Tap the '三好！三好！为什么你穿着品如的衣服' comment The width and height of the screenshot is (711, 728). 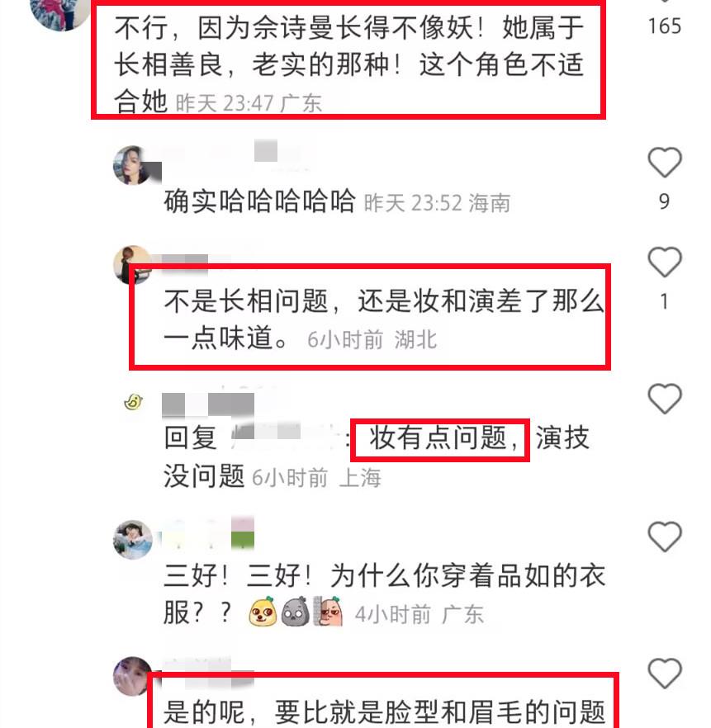pos(385,594)
